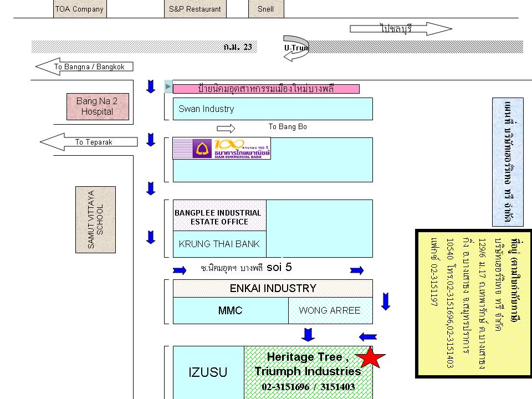The image size is (532, 399).
Task: Click the yellow company address box
Action: click(x=474, y=304)
